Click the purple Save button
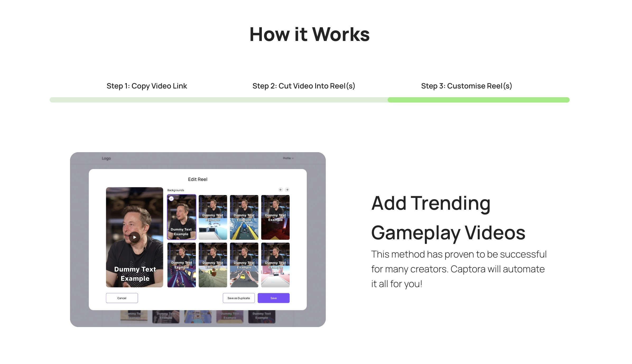Screen dimensions: 632x364 point(273,298)
